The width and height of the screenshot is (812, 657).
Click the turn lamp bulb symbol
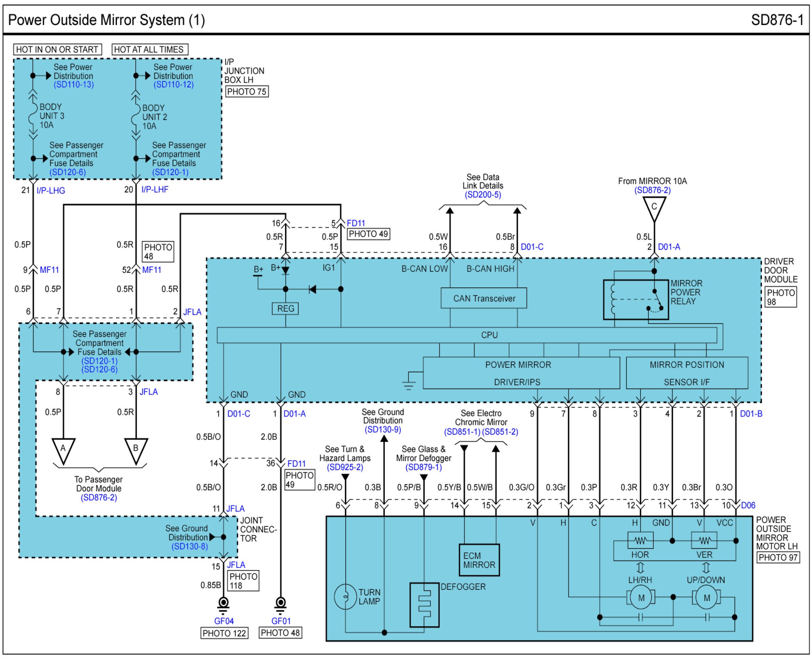pyautogui.click(x=345, y=597)
